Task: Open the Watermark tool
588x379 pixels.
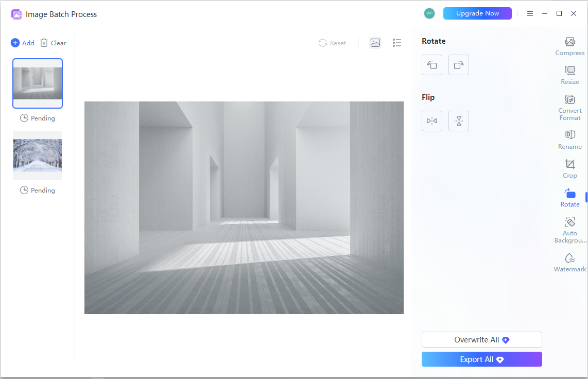Action: pos(569,263)
